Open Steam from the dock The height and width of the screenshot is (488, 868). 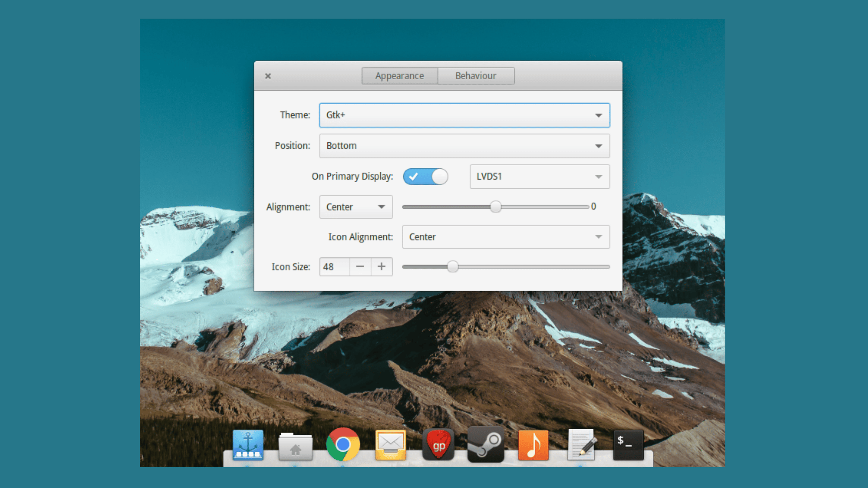[x=486, y=445]
